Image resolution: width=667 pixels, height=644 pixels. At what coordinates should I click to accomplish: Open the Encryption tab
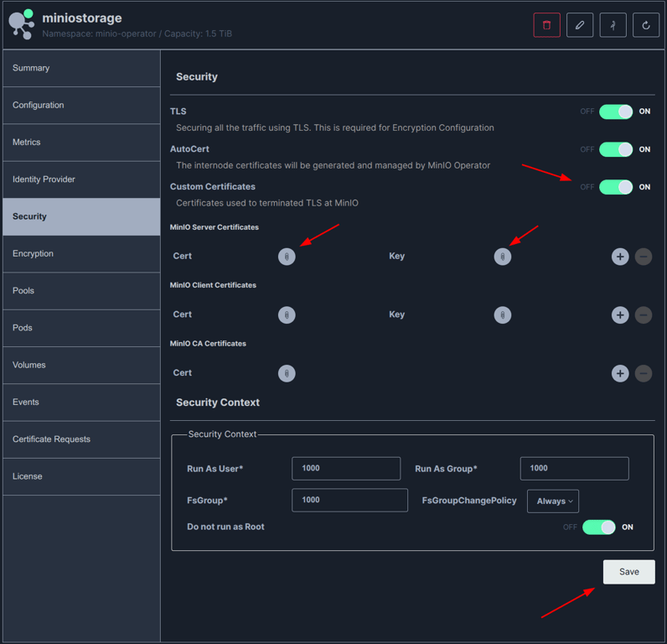[81, 254]
